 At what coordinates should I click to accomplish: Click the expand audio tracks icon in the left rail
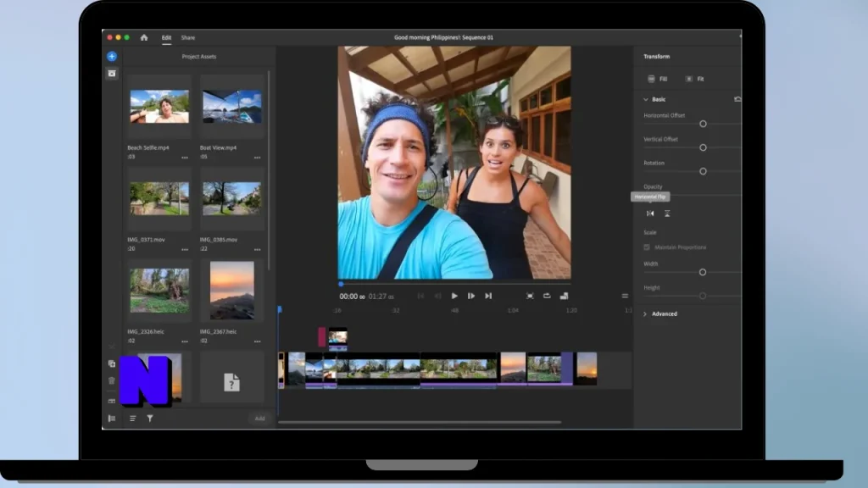pyautogui.click(x=112, y=401)
